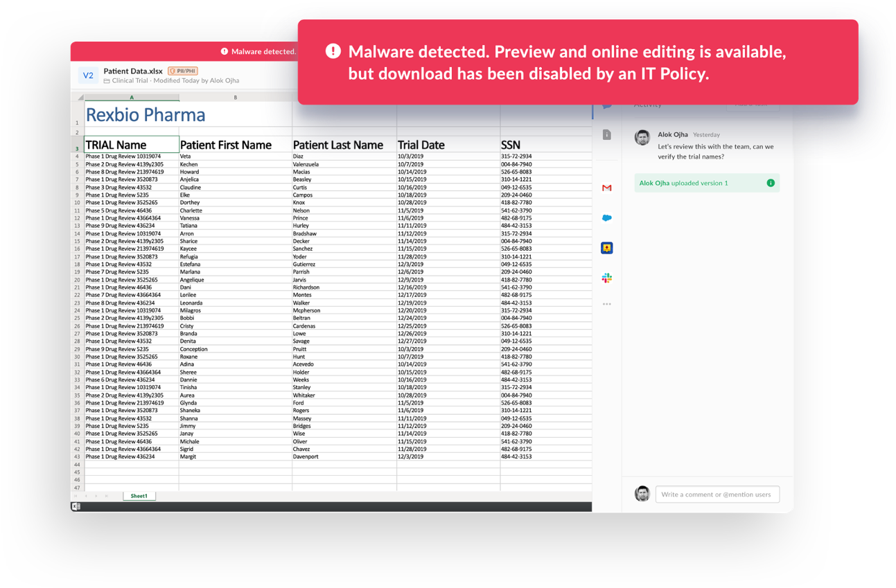
Task: Select the last name cell 'Valenzuela'
Action: pos(344,165)
